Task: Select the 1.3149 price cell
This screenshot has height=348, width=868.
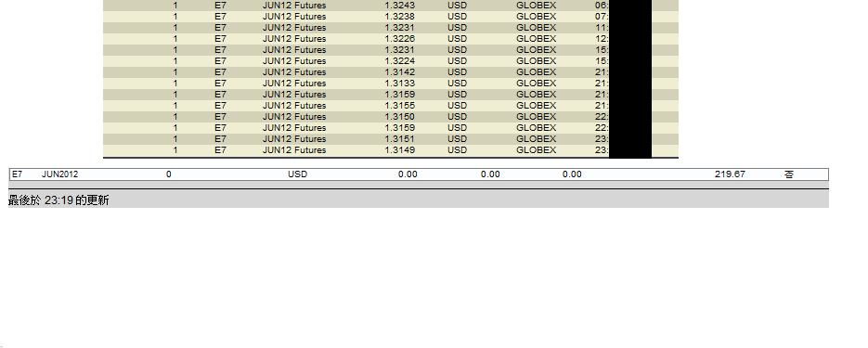Action: [400, 150]
